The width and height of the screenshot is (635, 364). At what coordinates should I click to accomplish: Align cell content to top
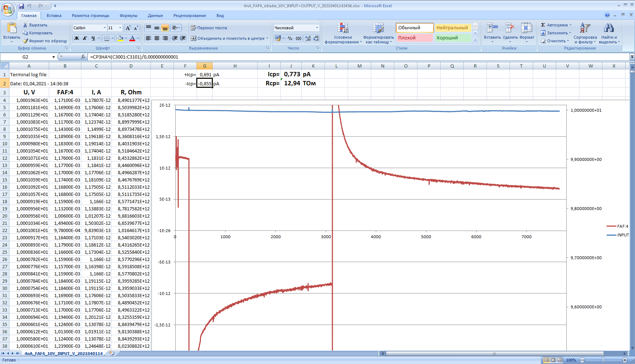tap(149, 28)
